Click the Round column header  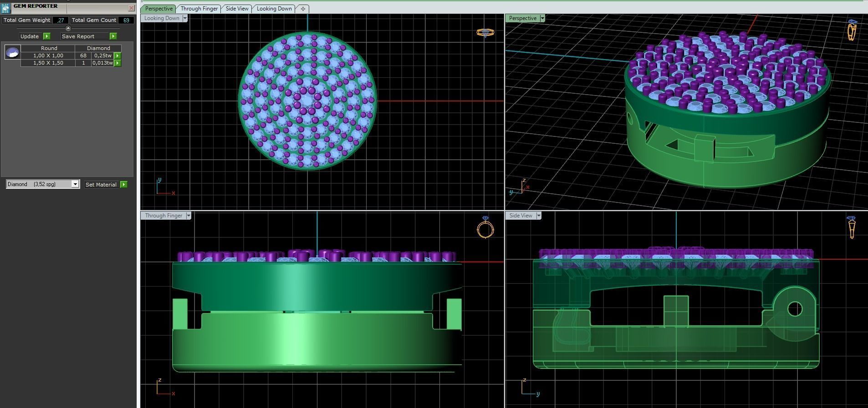(49, 48)
